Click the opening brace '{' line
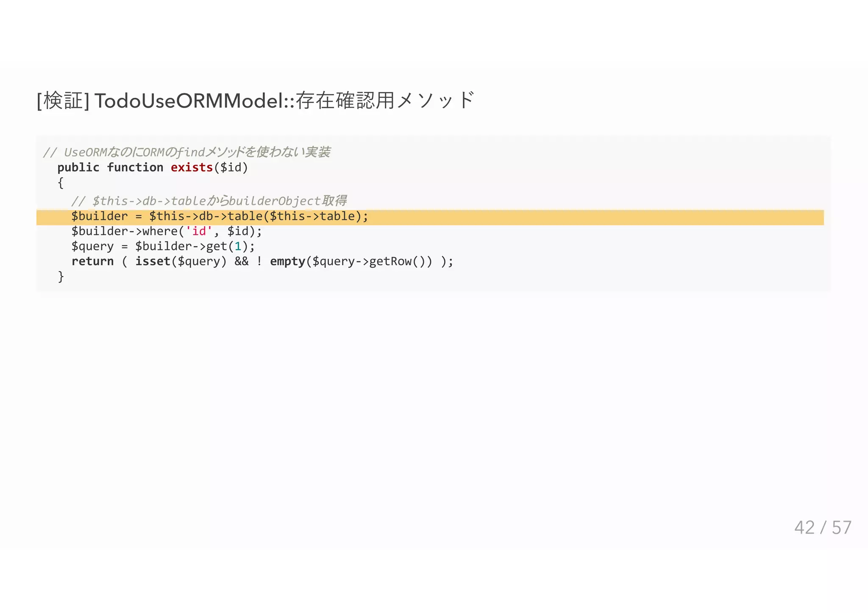This screenshot has width=868, height=613. coord(61,183)
